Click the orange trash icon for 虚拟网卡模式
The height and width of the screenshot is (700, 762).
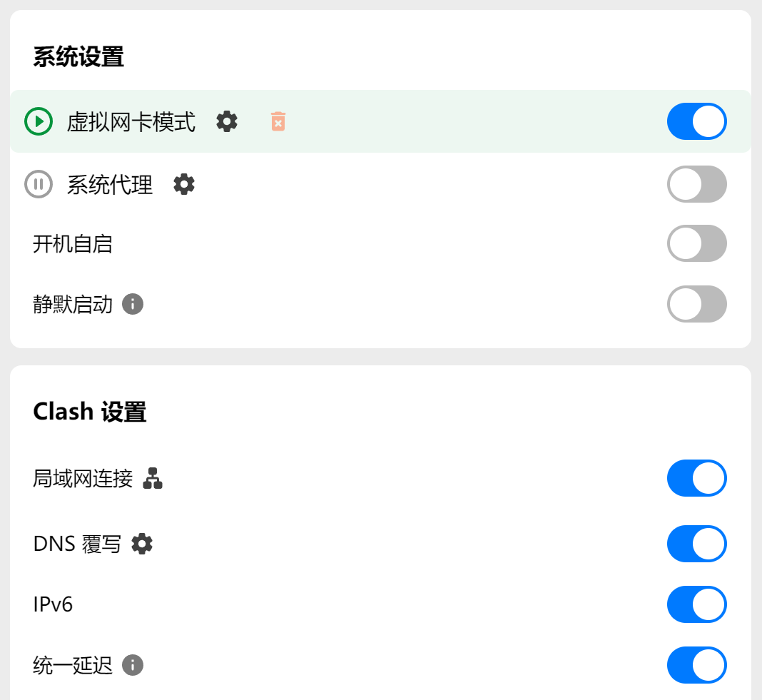[278, 121]
